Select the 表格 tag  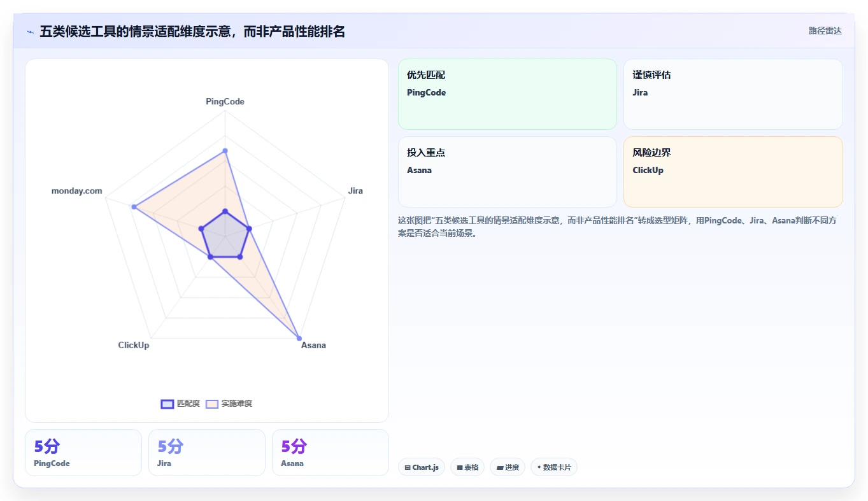pos(467,467)
